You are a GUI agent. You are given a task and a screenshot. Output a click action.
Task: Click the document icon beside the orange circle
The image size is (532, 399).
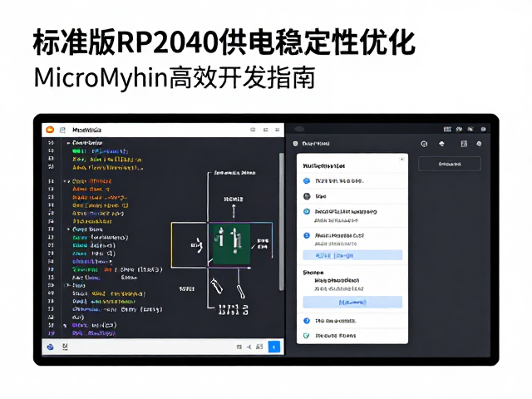[x=62, y=130]
